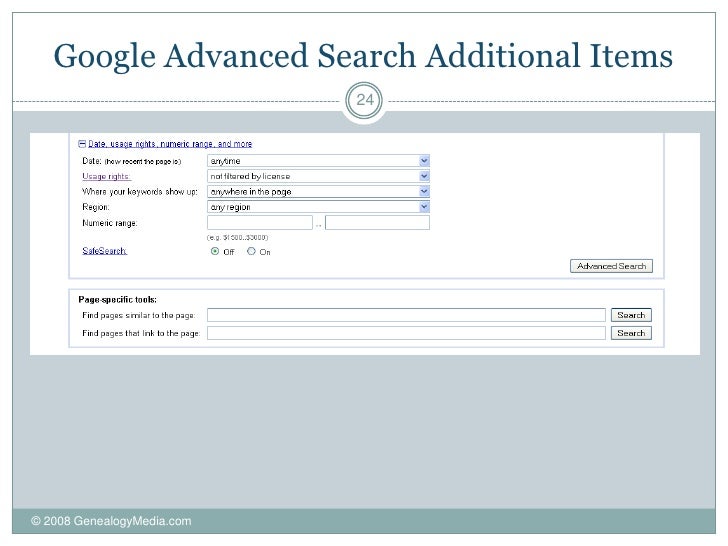
Task: Click the 'Numeric range:' label
Action: tap(110, 223)
